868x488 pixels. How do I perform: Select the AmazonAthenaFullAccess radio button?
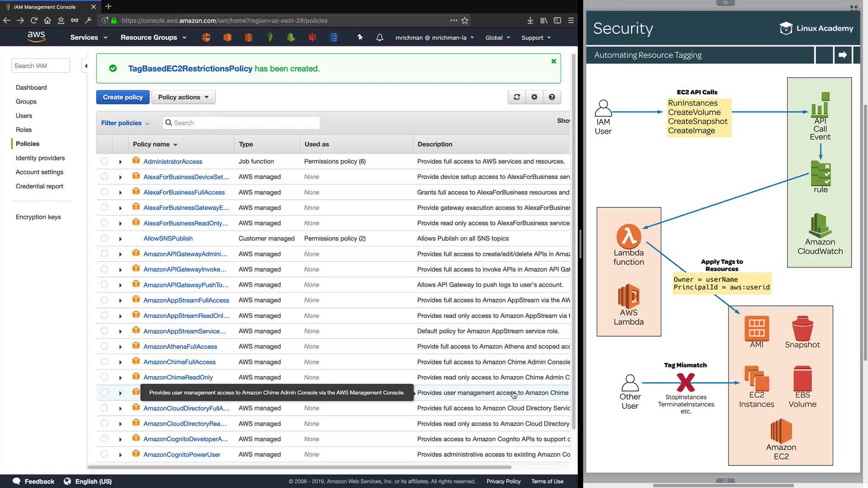pos(104,346)
